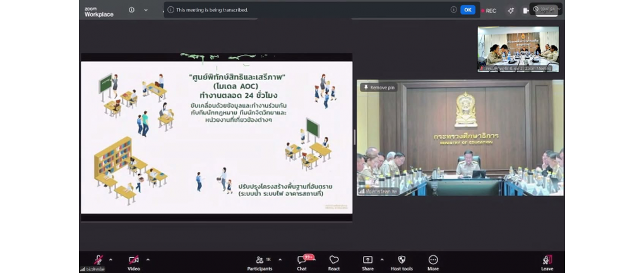644x273 pixels.
Task: Expand the Participants options caret
Action: [x=280, y=259]
